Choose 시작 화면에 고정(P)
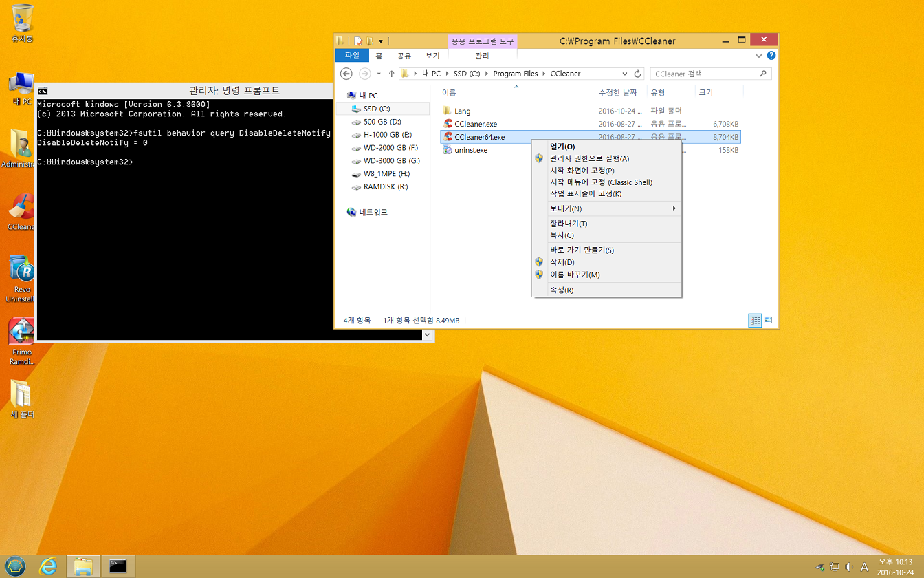924x578 pixels. 608,171
